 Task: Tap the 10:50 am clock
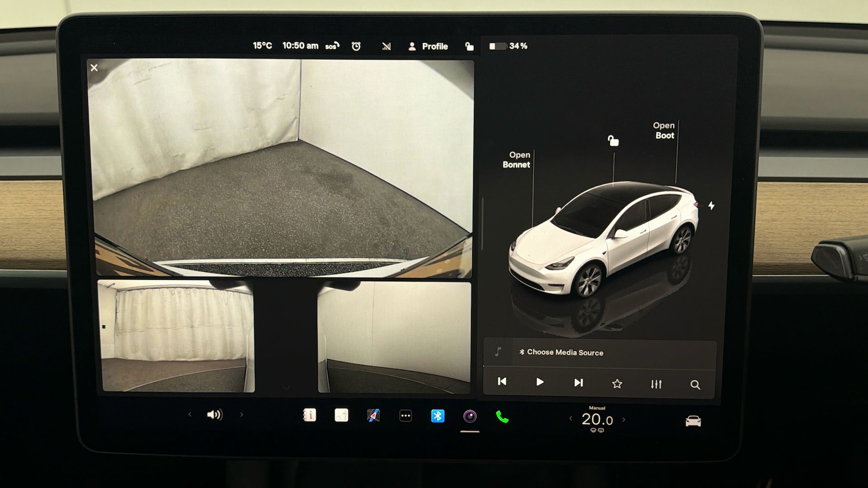pyautogui.click(x=300, y=46)
